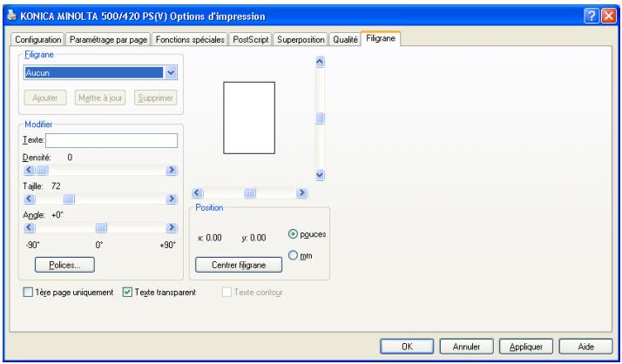This screenshot has width=622, height=364.
Task: Click the preview horizontal scrollbar thumb
Action: (250, 193)
